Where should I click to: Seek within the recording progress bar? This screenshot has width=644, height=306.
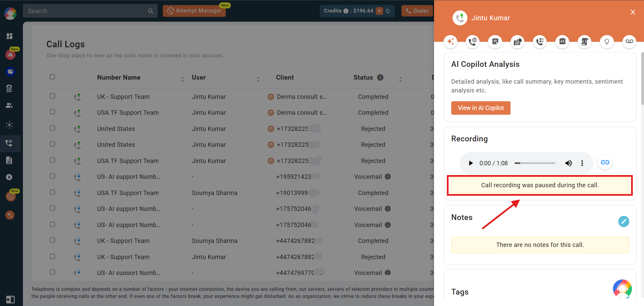(x=535, y=163)
